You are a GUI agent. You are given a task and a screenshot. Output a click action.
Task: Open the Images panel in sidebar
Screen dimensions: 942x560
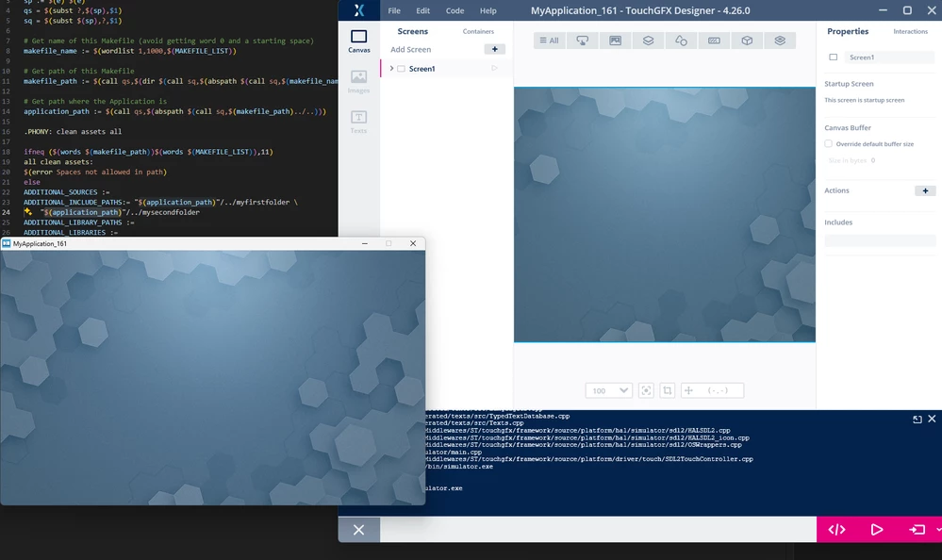[358, 81]
